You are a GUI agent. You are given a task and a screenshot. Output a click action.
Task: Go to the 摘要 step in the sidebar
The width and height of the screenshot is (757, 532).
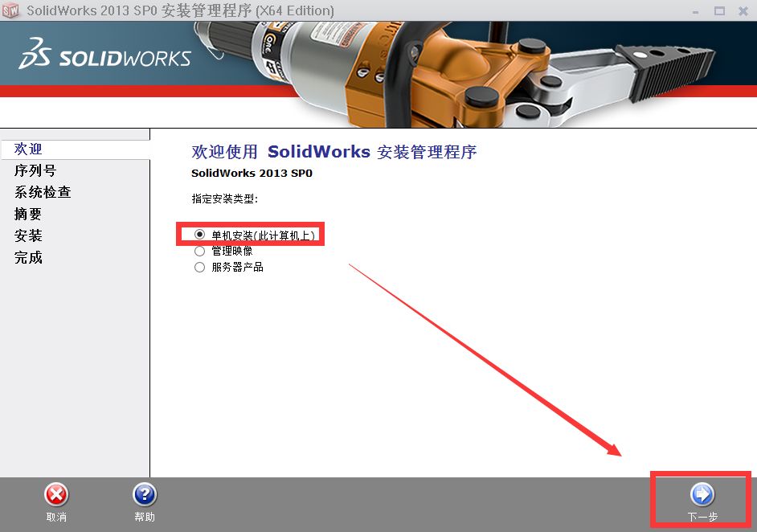(28, 214)
